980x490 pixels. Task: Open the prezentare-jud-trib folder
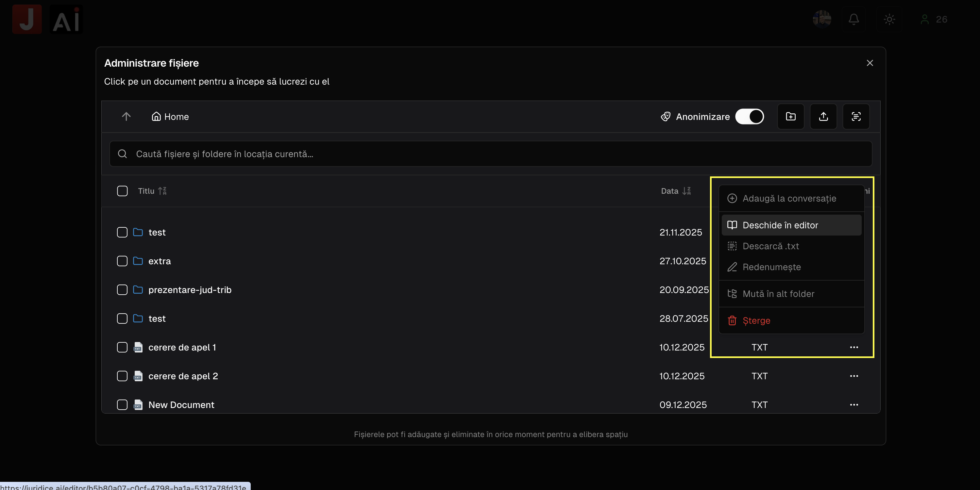[x=190, y=290]
